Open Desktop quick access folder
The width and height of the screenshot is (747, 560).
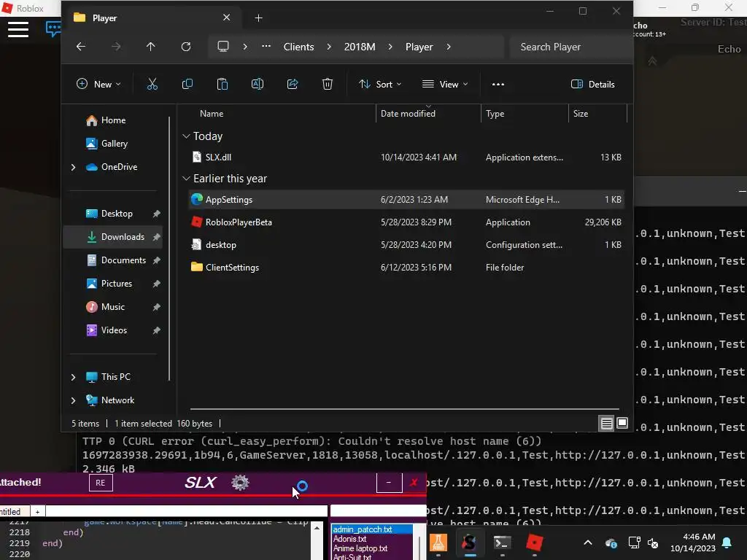tap(117, 214)
